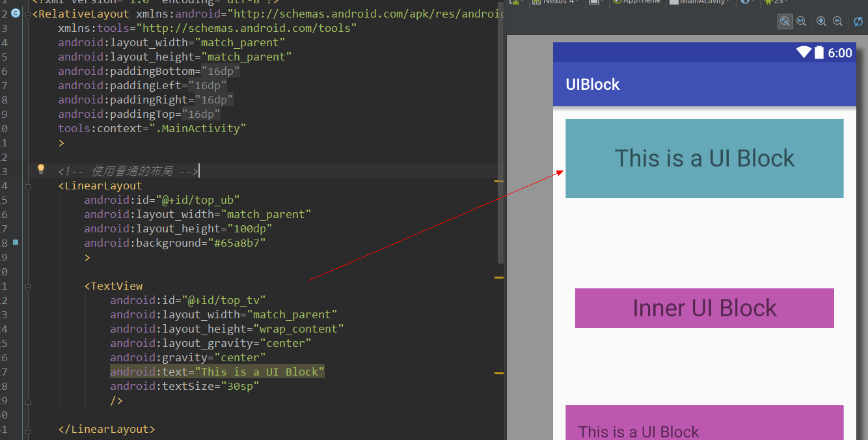This screenshot has height=440, width=868.
Task: Click the 6:00 clock in preview
Action: (x=840, y=53)
